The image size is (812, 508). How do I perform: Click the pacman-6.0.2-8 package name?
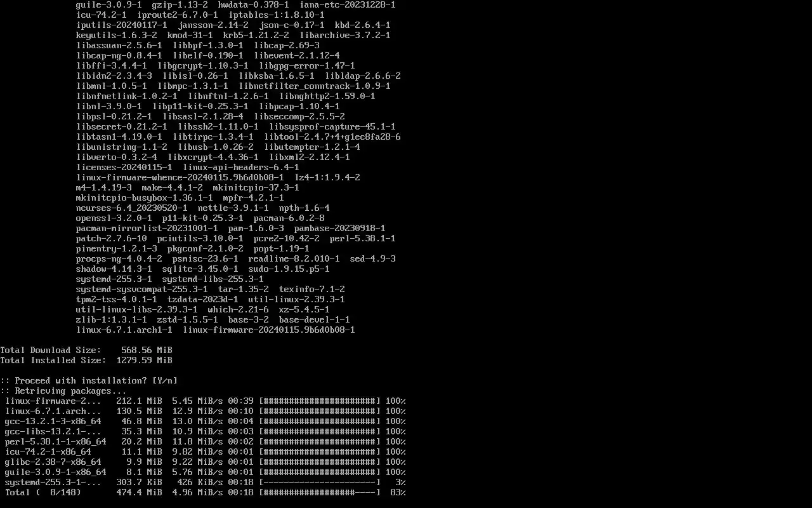[x=289, y=218]
